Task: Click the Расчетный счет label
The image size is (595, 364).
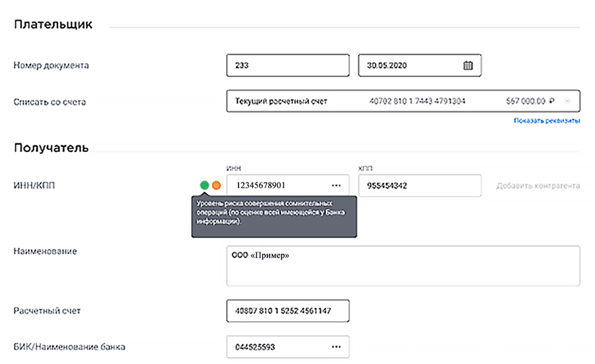Action: [47, 311]
